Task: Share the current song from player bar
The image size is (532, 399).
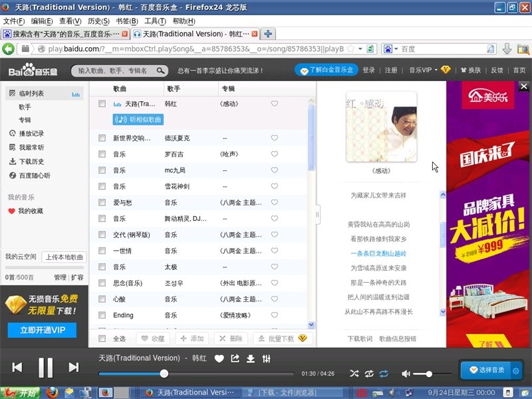Action: [235, 358]
